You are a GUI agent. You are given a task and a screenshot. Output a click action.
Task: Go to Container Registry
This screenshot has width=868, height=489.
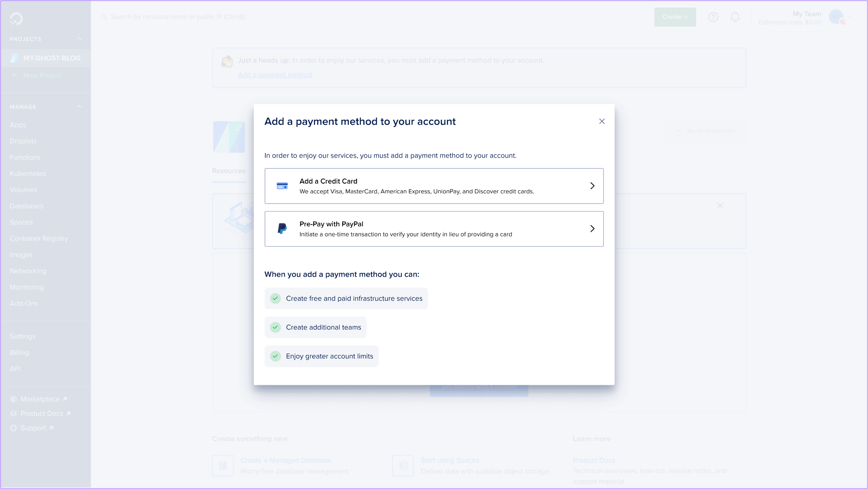(x=39, y=239)
